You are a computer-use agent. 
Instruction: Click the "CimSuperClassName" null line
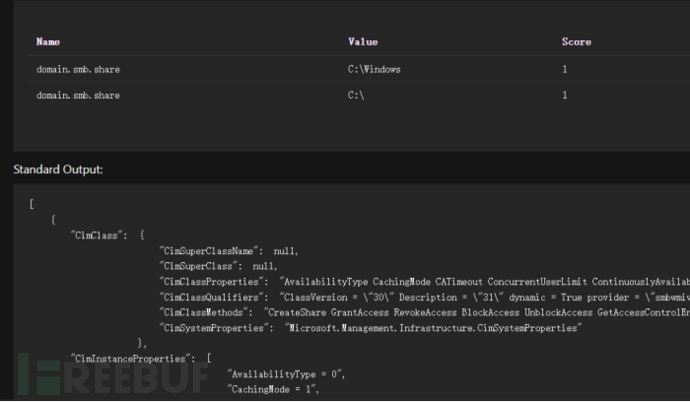(229, 251)
